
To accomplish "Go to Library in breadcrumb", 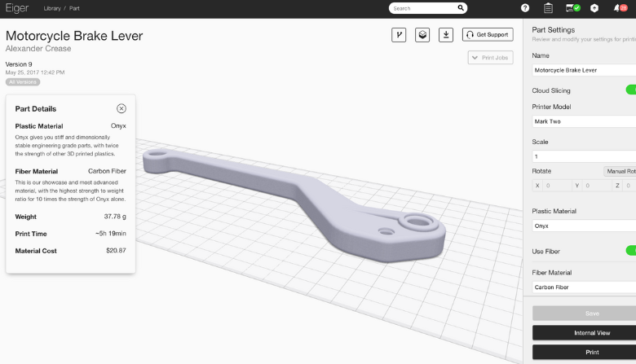I will [57, 8].
